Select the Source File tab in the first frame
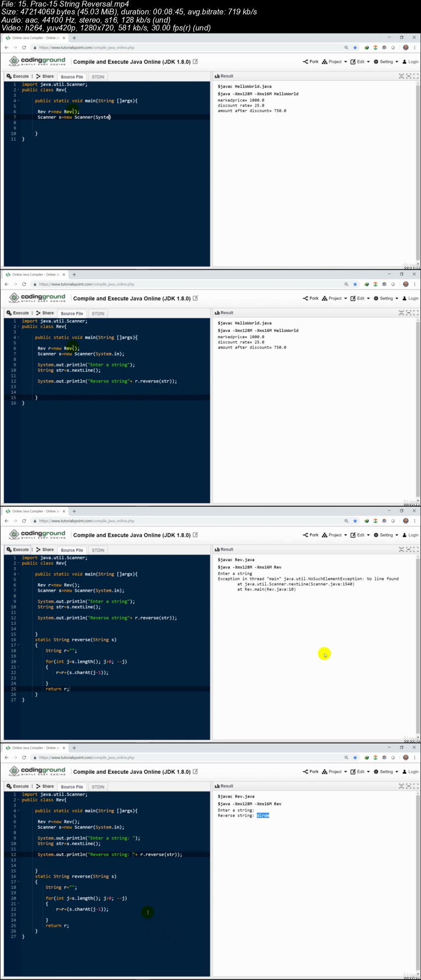This screenshot has width=421, height=980. pos(72,77)
